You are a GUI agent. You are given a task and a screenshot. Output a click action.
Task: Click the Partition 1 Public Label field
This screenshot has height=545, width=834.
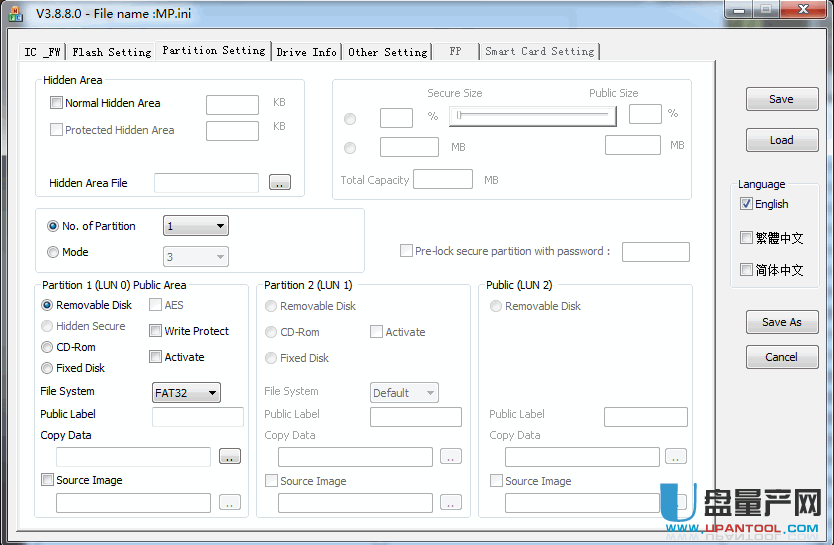[198, 417]
